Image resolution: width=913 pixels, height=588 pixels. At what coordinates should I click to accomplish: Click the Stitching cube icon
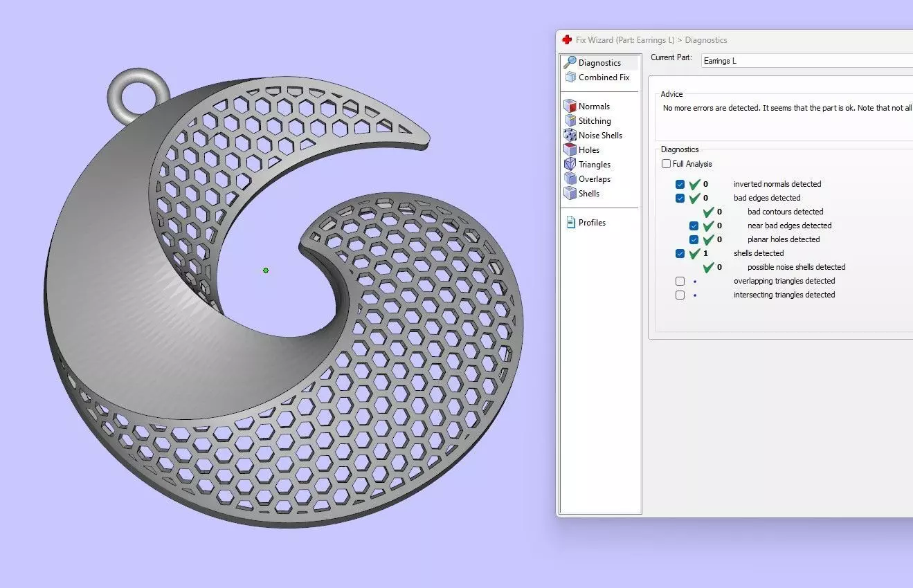[570, 121]
